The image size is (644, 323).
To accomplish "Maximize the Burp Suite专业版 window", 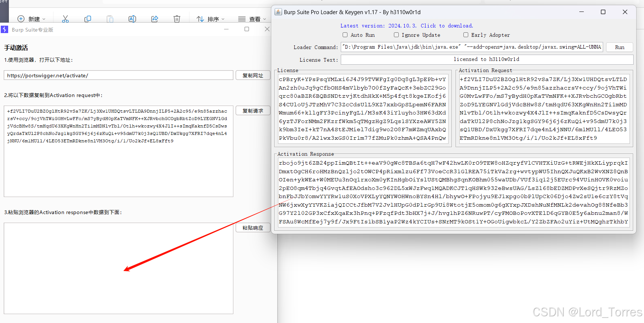I will (247, 29).
